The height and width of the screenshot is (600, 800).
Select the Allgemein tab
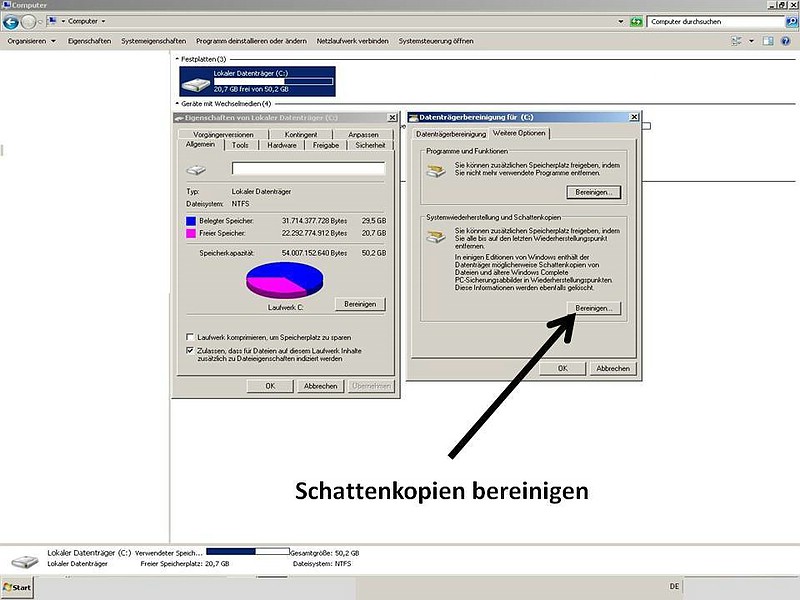201,144
